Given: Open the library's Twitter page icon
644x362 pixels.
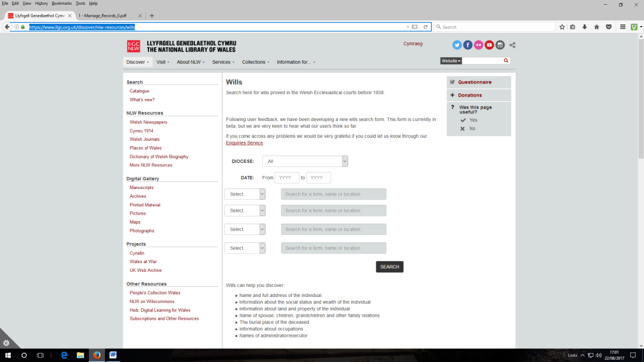Looking at the screenshot, I should point(457,45).
